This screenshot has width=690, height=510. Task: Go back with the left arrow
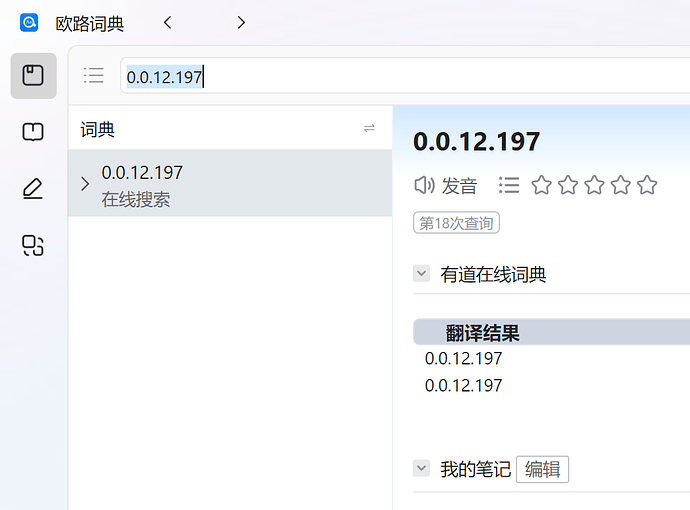168,22
